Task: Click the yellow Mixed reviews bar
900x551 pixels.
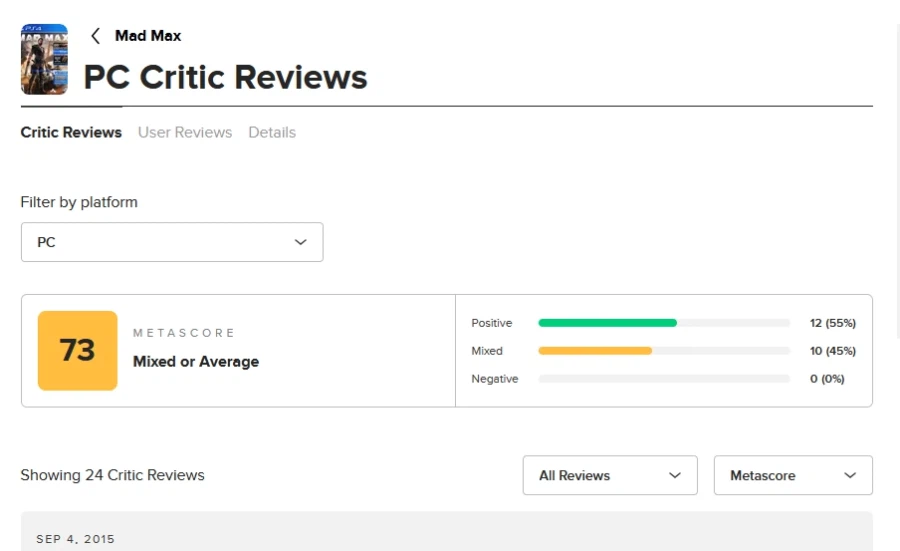Action: 595,351
